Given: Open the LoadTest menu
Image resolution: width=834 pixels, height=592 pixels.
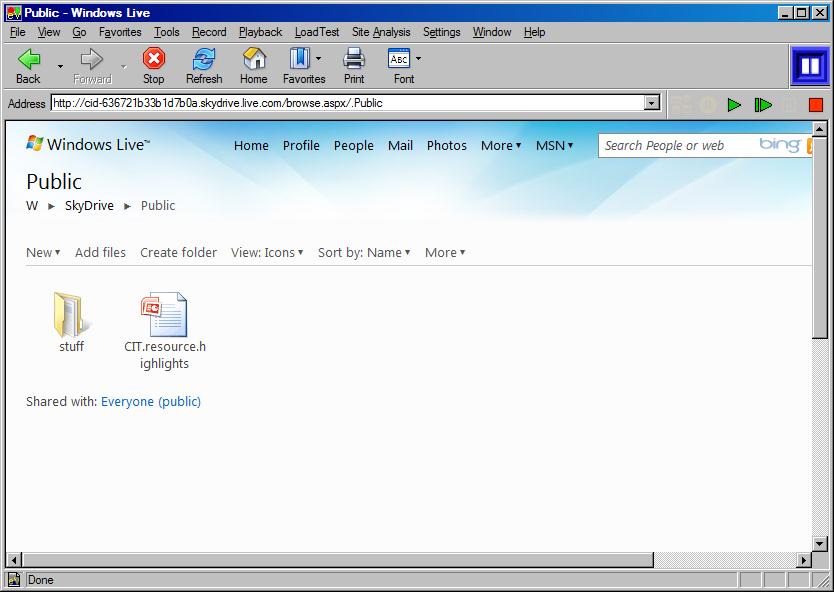Looking at the screenshot, I should click(x=317, y=32).
